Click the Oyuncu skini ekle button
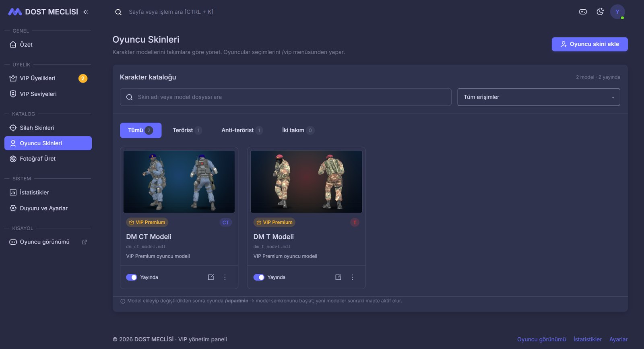The image size is (644, 349). point(590,44)
